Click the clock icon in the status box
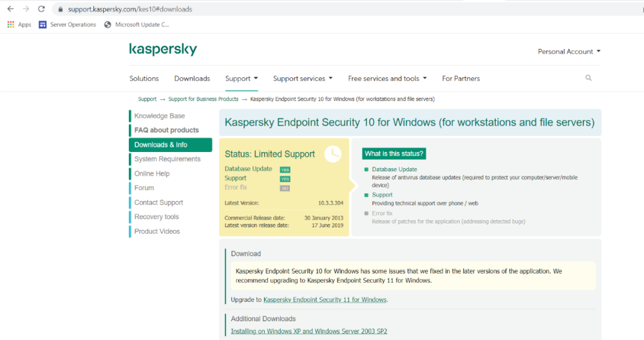Image resolution: width=644 pixels, height=340 pixels. [x=333, y=154]
